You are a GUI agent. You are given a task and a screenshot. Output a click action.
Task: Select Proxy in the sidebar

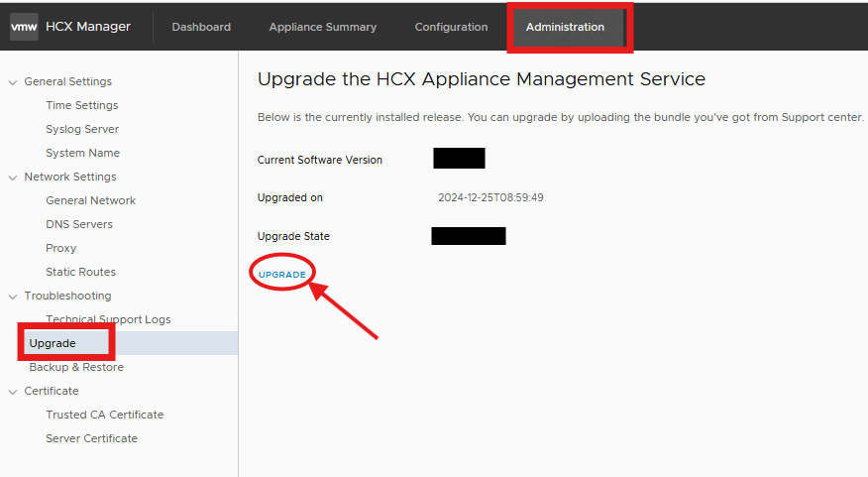click(60, 248)
